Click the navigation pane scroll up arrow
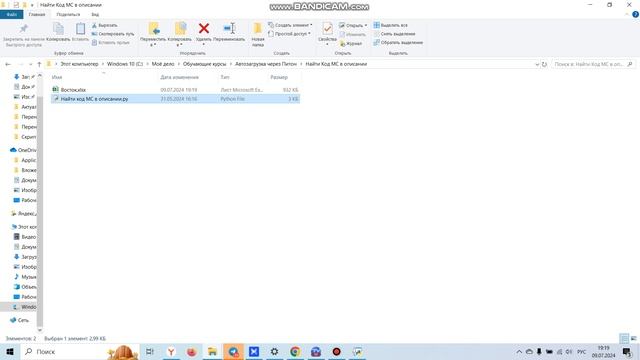Viewport: 640px width, 360px height. click(x=40, y=76)
